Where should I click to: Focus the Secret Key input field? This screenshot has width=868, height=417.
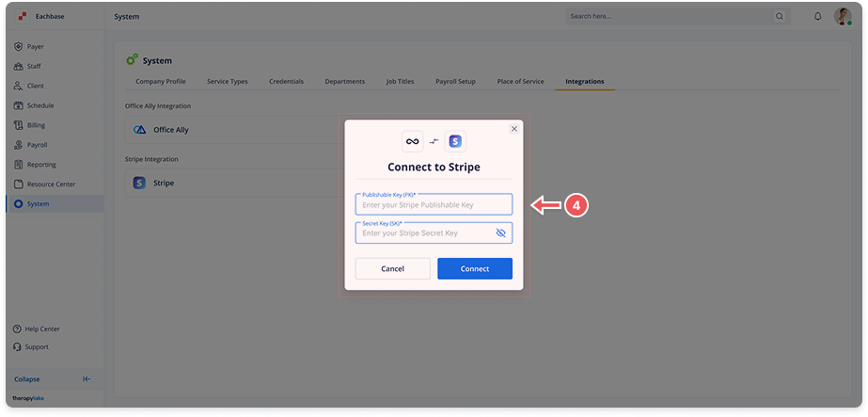(434, 233)
